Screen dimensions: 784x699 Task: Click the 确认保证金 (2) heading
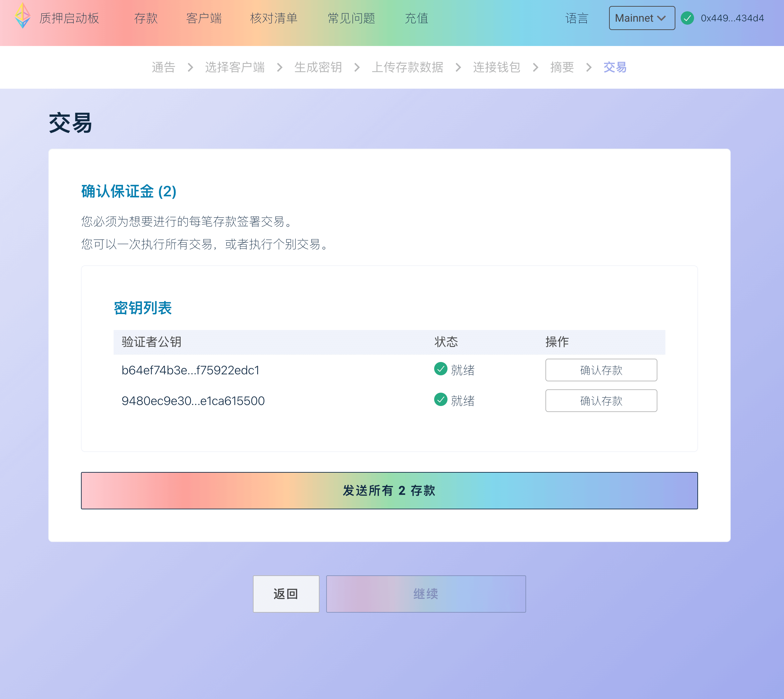click(x=129, y=191)
